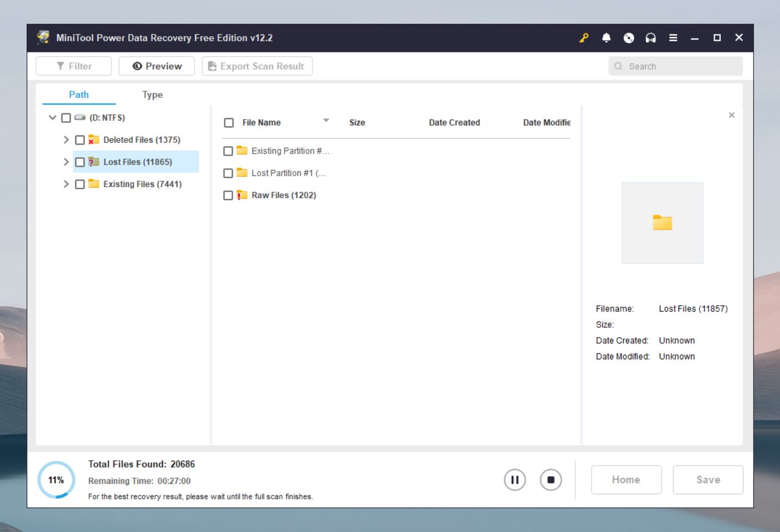This screenshot has height=532, width=780.
Task: Click the Filter button
Action: pos(74,66)
